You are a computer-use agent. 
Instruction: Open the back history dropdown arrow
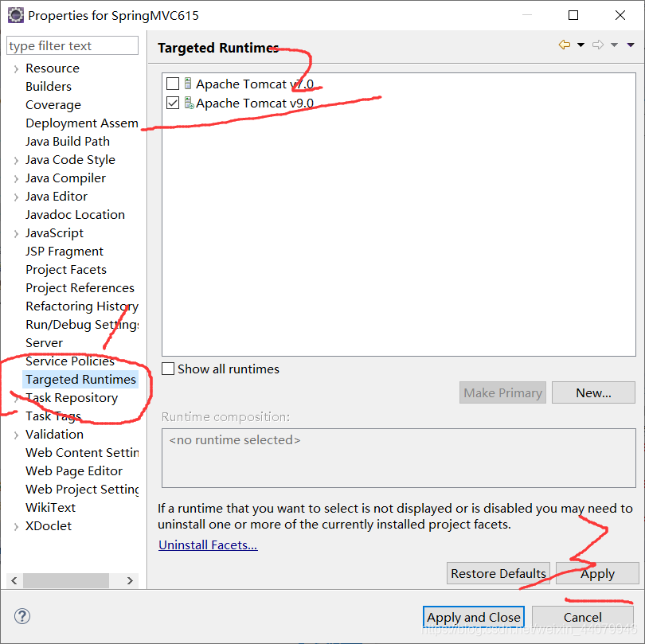[x=580, y=45]
